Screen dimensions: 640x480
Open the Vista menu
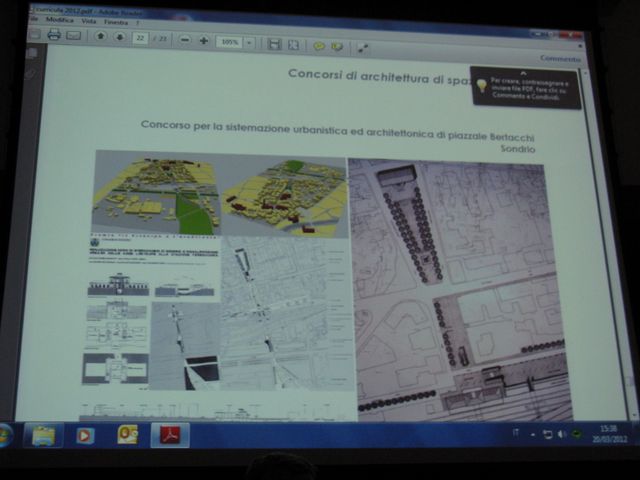point(89,21)
